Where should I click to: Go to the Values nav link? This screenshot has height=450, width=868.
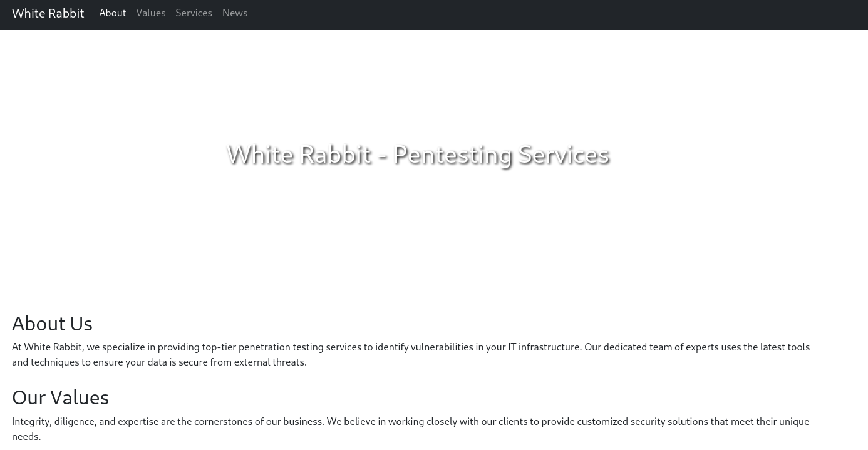(151, 13)
